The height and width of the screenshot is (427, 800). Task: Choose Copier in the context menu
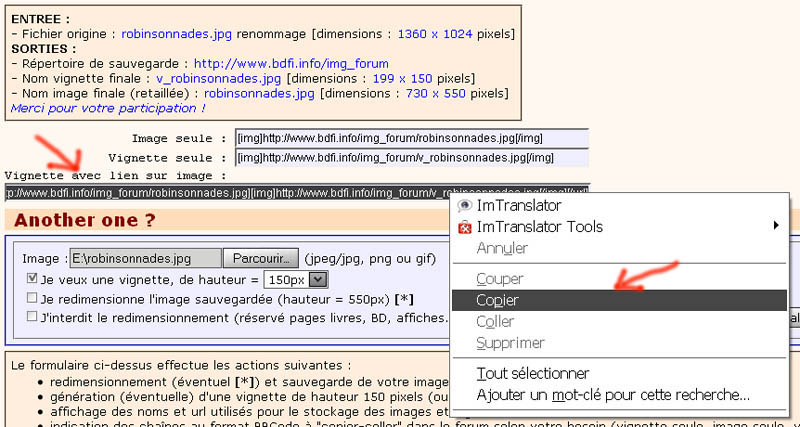619,300
